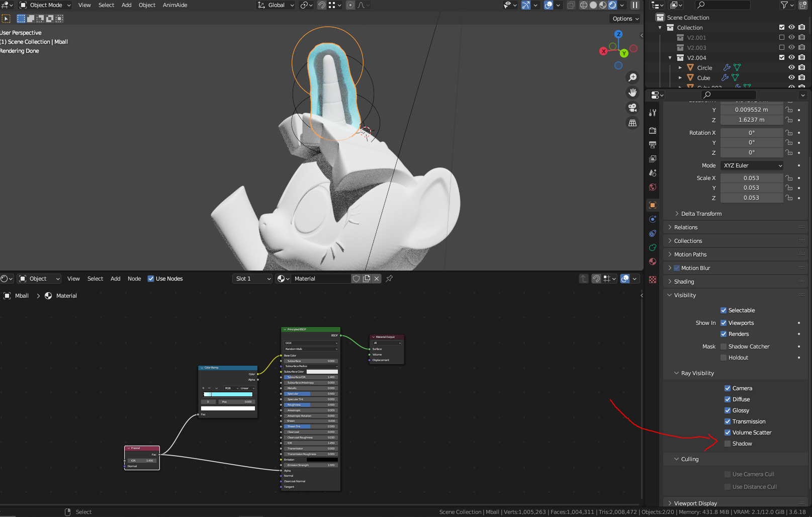812x517 pixels.
Task: Duplicate the material with new-material icon
Action: tap(367, 279)
